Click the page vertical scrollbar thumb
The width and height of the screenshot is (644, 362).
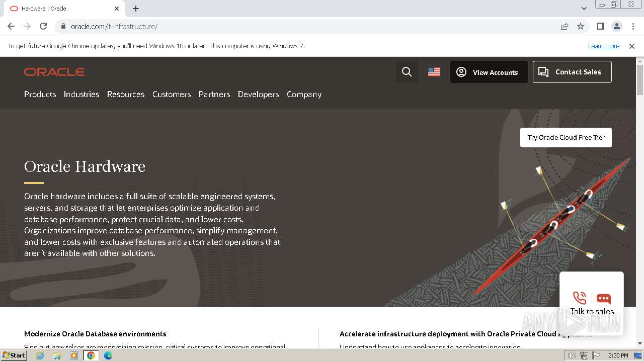(x=640, y=79)
